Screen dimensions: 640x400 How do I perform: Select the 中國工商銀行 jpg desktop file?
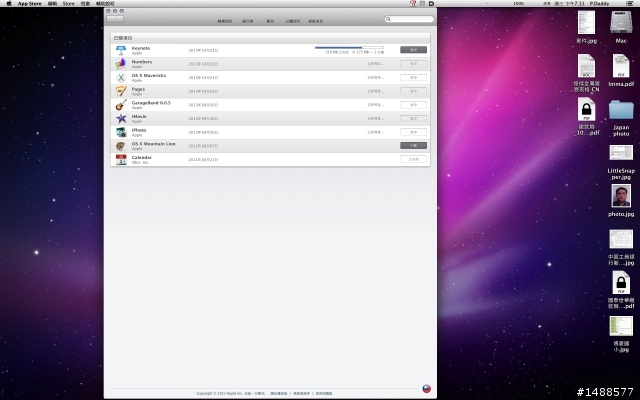[x=621, y=239]
